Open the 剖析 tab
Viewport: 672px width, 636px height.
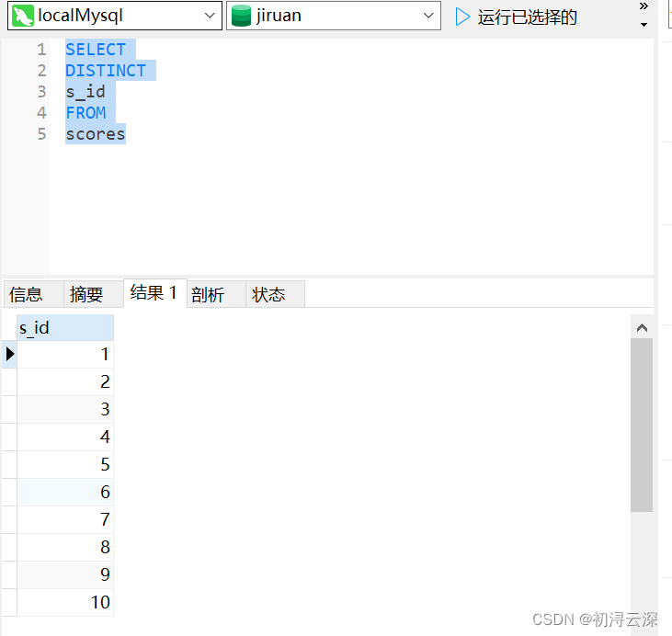(x=216, y=294)
